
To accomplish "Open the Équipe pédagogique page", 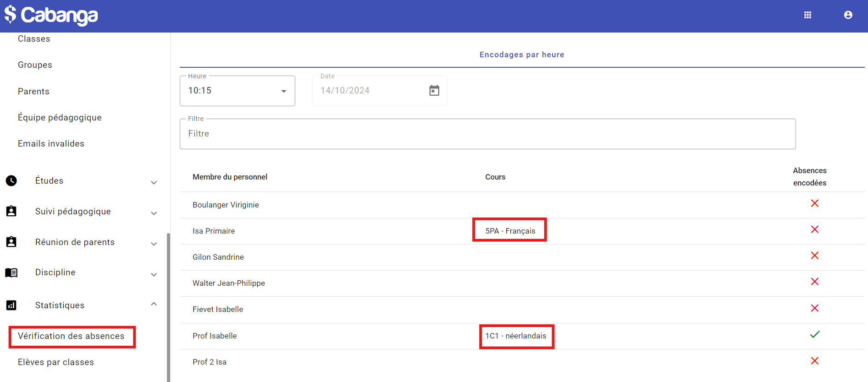I will pyautogui.click(x=60, y=118).
